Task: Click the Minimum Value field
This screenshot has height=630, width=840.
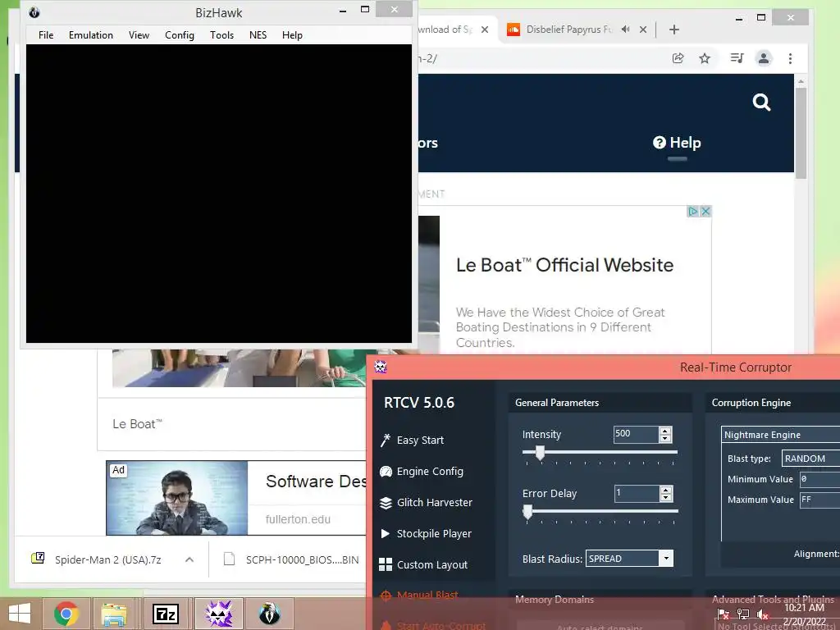Action: tap(819, 479)
